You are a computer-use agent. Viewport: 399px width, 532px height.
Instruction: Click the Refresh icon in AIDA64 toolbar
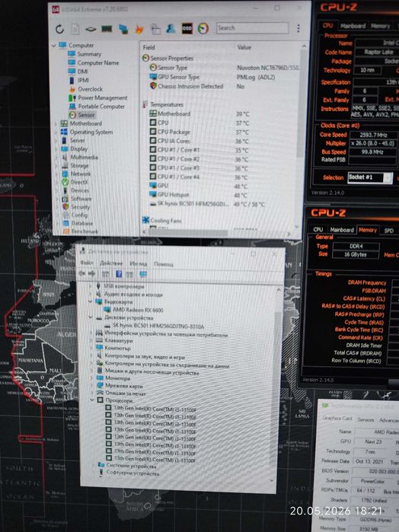[59, 29]
